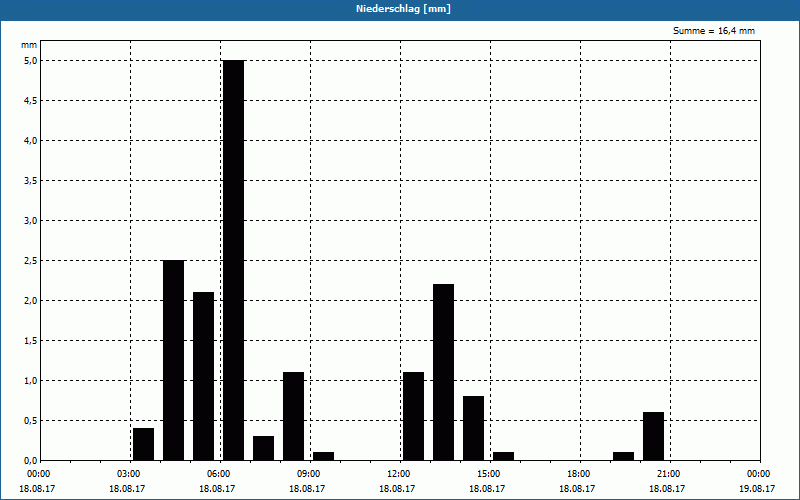Select the 3,5 y-axis value
The image size is (800, 500).
pos(31,181)
